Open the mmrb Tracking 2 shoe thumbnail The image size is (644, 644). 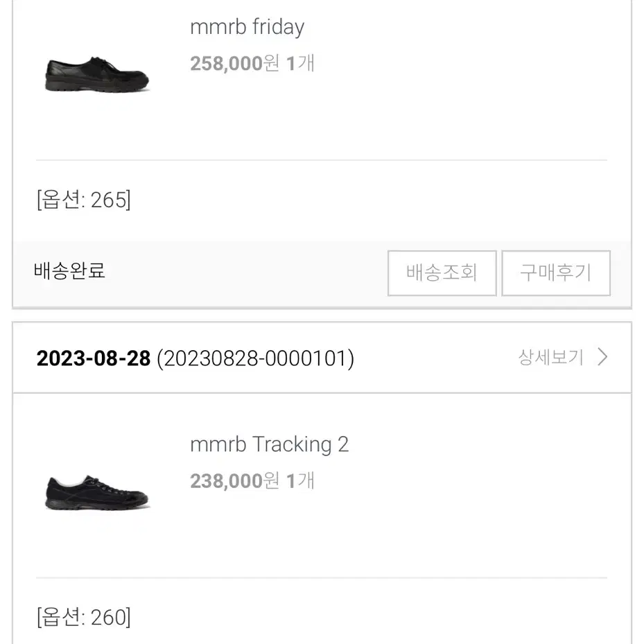97,492
